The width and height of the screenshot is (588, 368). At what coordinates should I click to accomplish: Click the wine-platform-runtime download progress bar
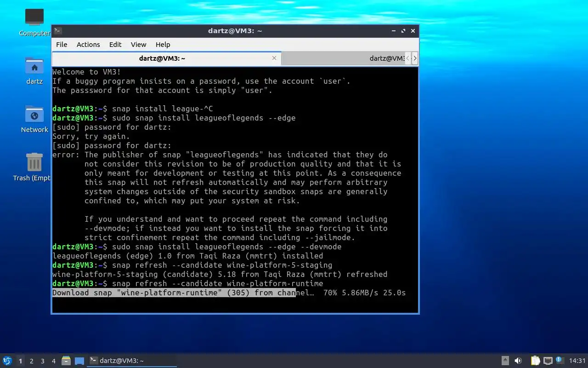point(174,293)
